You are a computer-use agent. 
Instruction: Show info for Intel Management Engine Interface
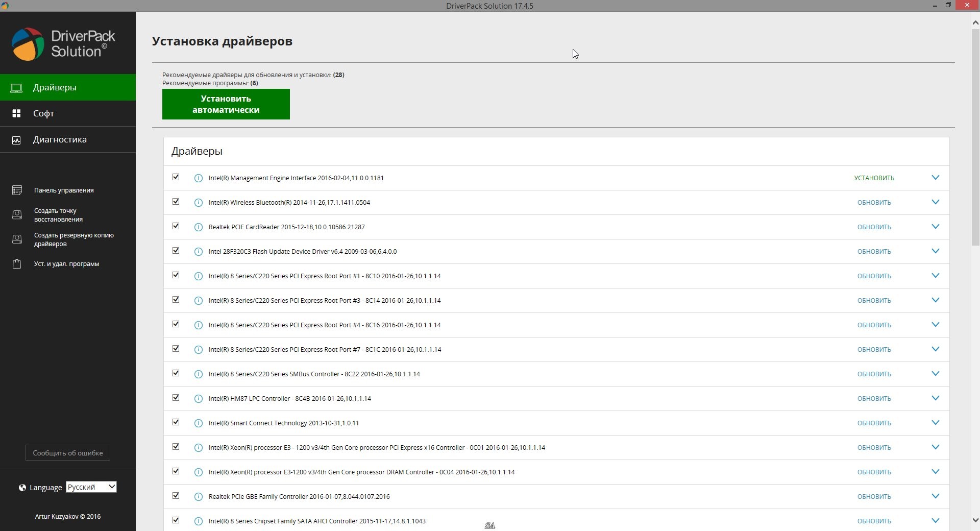click(199, 178)
